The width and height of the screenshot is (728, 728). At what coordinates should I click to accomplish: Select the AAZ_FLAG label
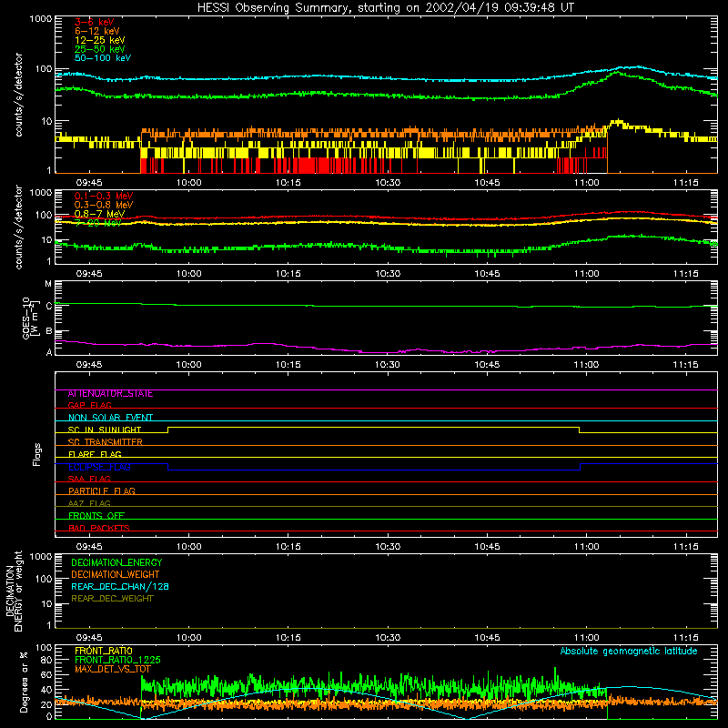tap(89, 504)
